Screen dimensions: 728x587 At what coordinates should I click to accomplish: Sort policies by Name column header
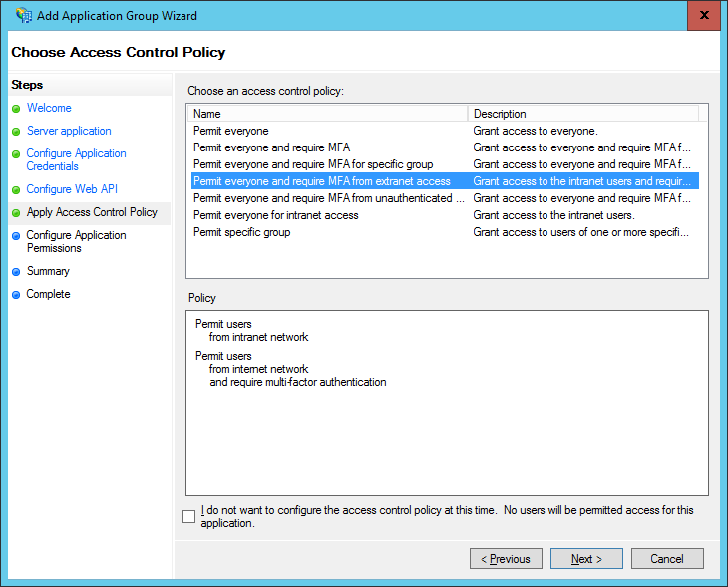(327, 114)
